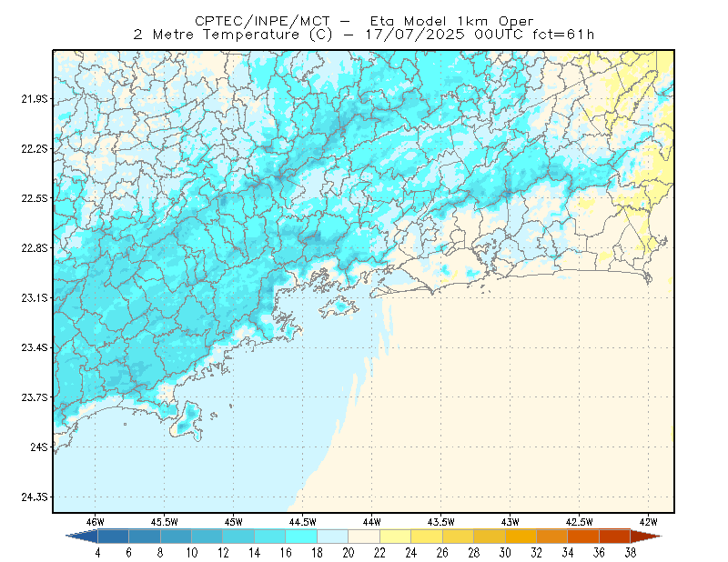The width and height of the screenshot is (728, 562).
Task: Select the colorbar segment between 8 and 10
Action: [176, 537]
